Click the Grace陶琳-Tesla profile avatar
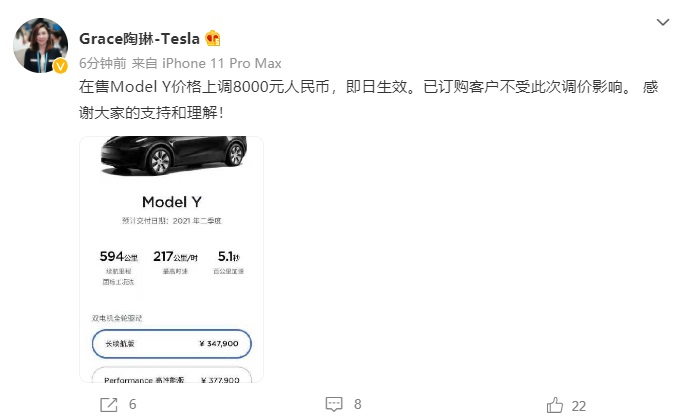Screen dimensions: 680x420 (39, 44)
